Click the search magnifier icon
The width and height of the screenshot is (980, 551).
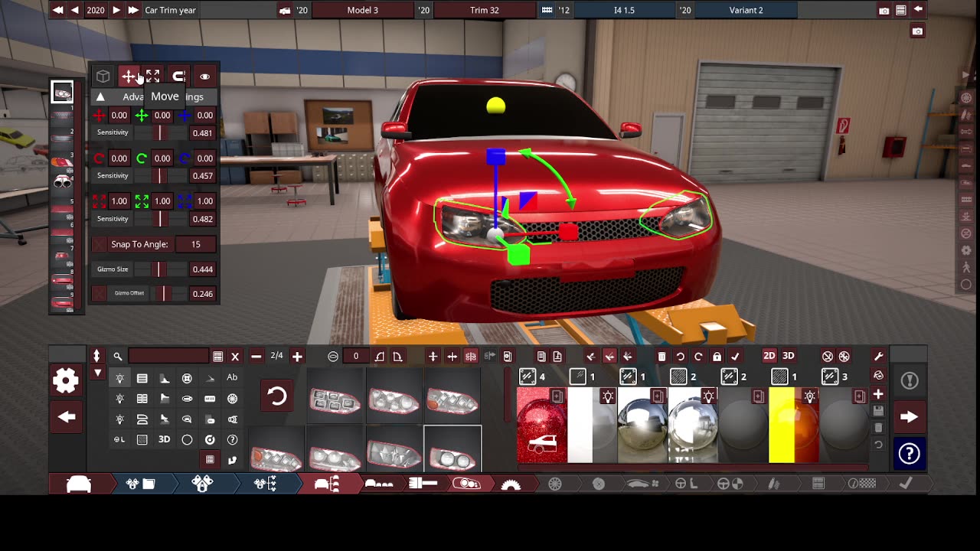pos(118,357)
